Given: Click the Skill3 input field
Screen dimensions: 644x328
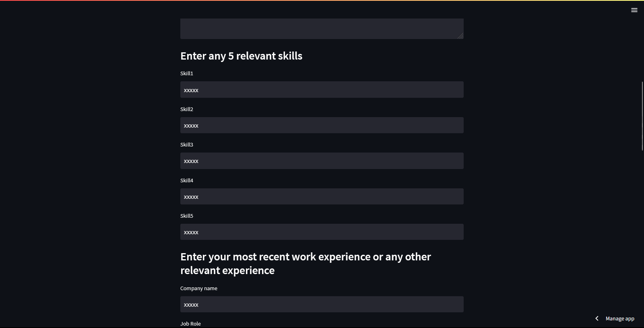Looking at the screenshot, I should (322, 161).
